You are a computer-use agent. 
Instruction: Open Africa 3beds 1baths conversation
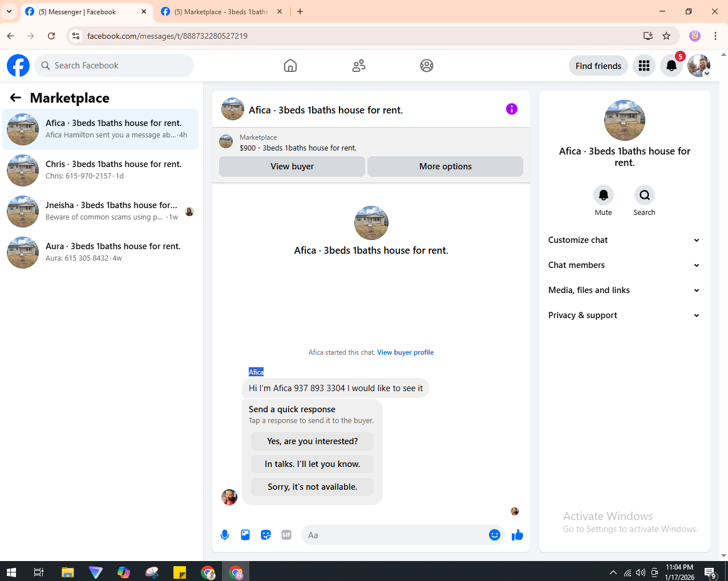click(100, 129)
